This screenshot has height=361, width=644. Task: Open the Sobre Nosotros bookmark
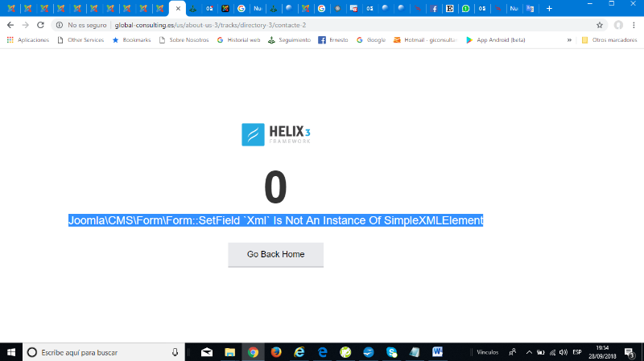point(184,39)
